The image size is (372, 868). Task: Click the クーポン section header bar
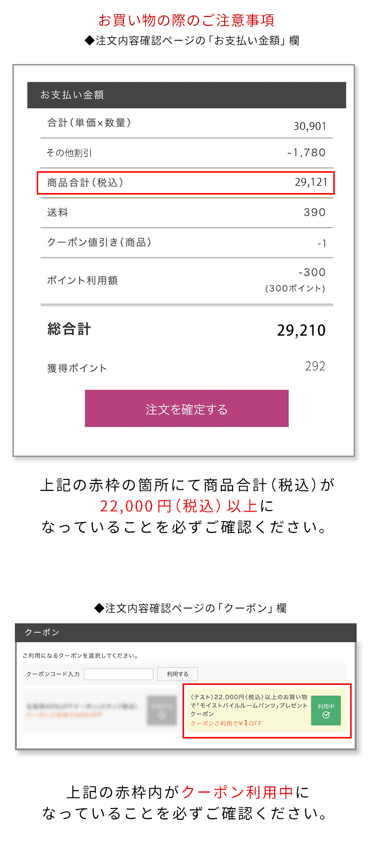click(x=186, y=632)
